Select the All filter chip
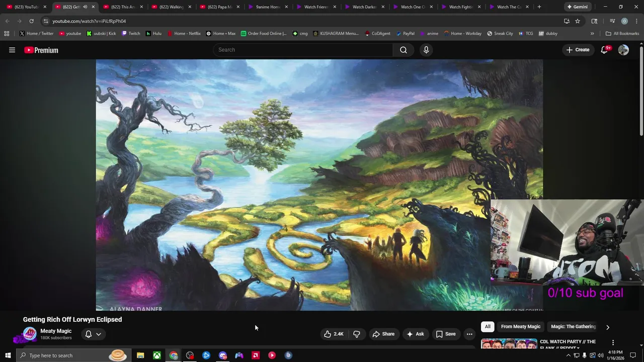The width and height of the screenshot is (644, 362). pyautogui.click(x=487, y=327)
